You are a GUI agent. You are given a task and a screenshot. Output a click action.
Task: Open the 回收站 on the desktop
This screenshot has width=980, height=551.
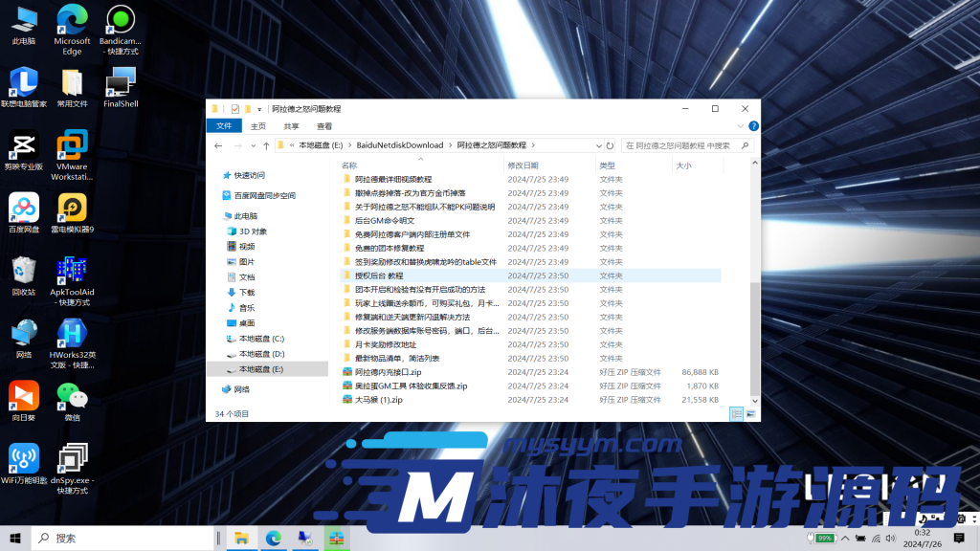click(23, 271)
